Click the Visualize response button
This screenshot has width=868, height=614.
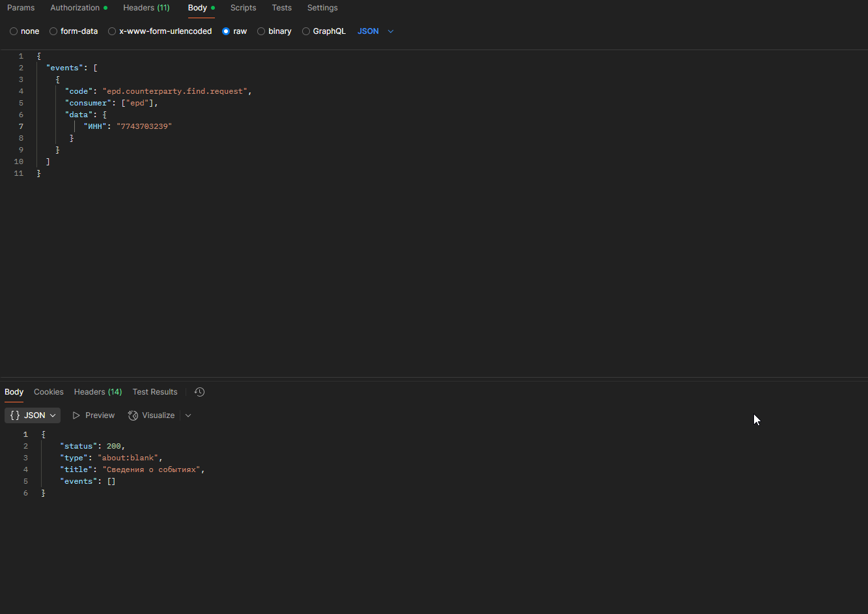151,415
